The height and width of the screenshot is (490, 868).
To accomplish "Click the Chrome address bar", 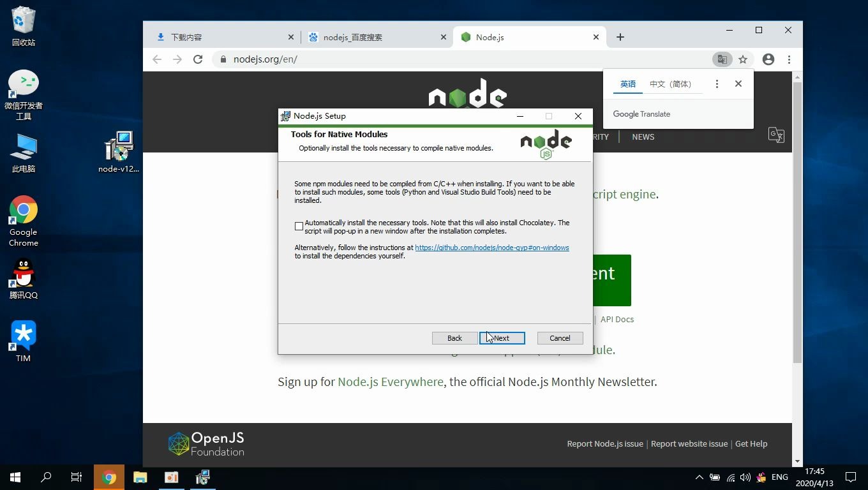I will (463, 59).
